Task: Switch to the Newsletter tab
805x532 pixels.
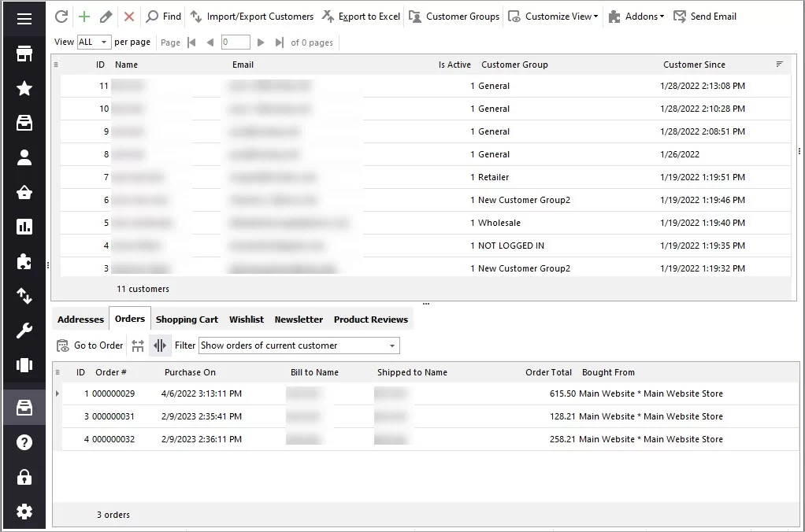Action: point(299,320)
